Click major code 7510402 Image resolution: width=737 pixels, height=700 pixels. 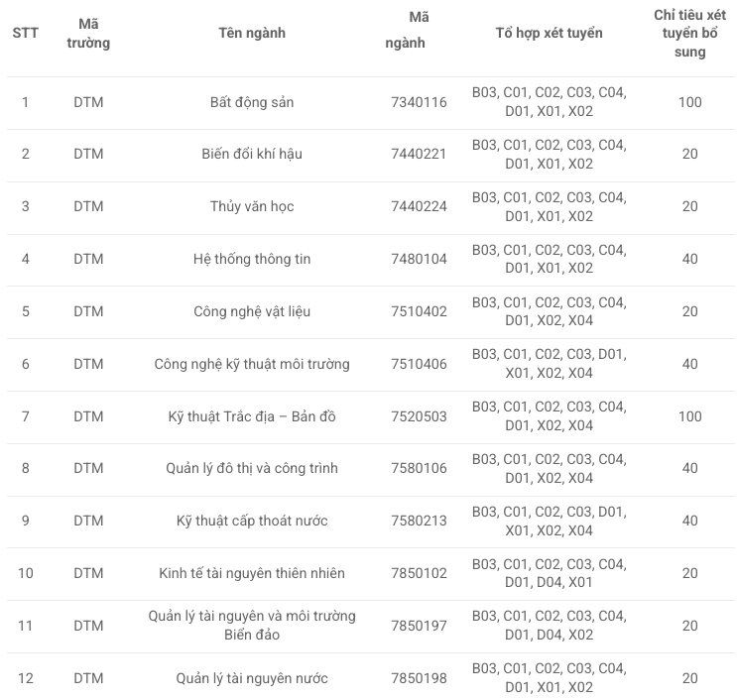click(x=419, y=311)
